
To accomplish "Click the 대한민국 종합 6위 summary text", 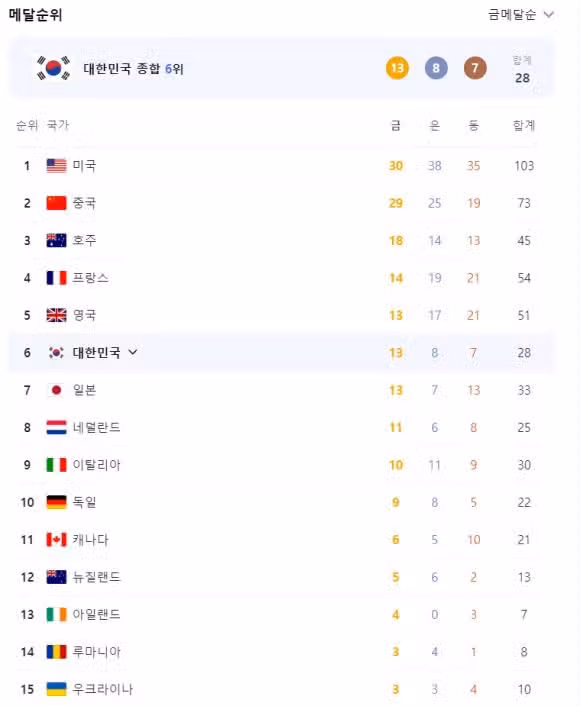I will click(133, 68).
